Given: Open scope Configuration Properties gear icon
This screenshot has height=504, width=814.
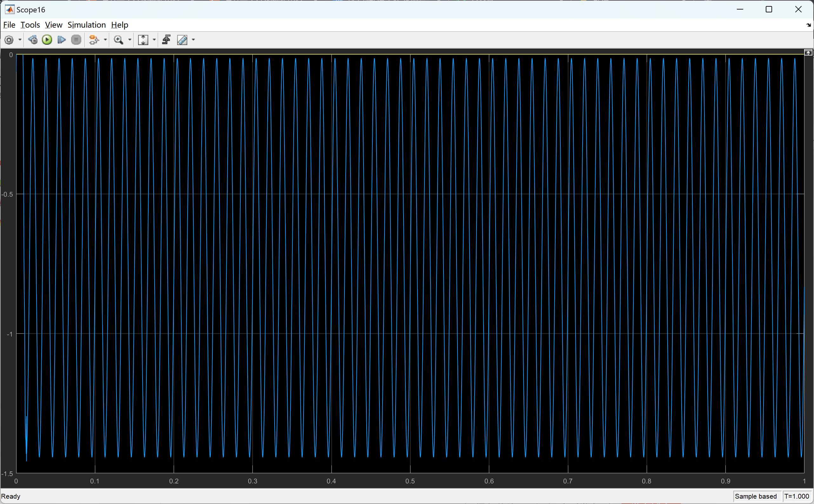Looking at the screenshot, I should point(9,40).
